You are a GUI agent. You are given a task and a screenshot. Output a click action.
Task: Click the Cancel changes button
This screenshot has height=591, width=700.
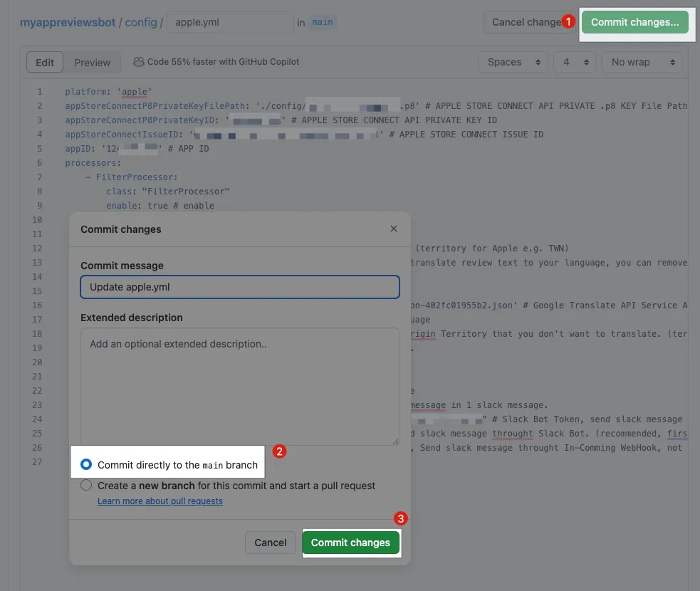[x=526, y=22]
